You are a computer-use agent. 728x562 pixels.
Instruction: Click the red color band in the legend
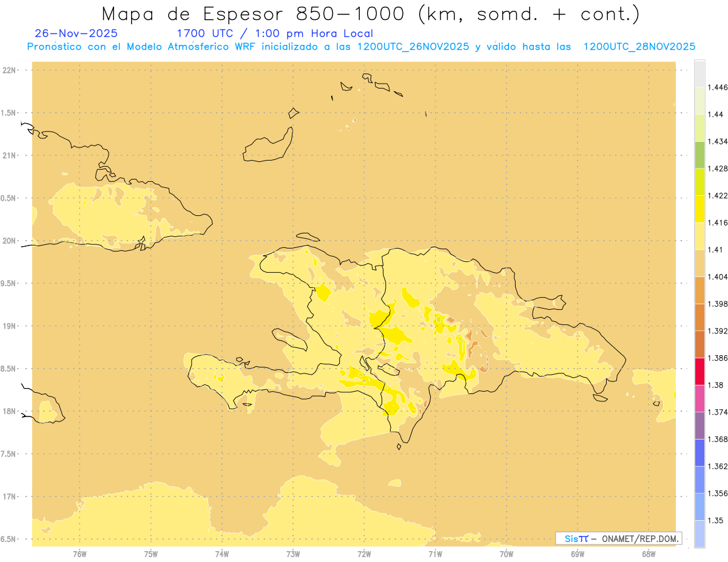(x=699, y=372)
